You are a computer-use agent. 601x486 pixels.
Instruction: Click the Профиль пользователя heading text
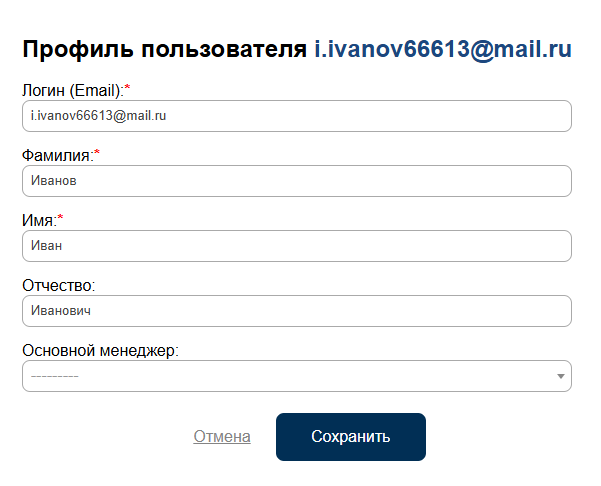163,50
